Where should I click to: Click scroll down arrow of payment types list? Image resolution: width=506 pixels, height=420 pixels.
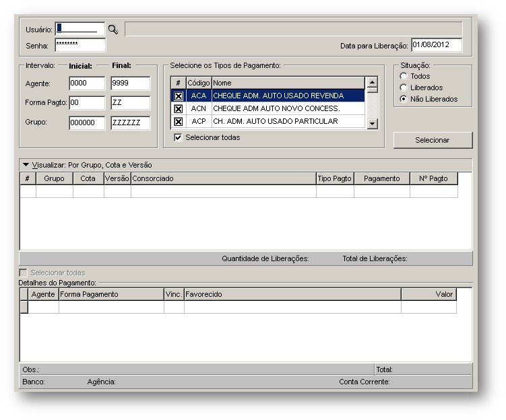(373, 123)
